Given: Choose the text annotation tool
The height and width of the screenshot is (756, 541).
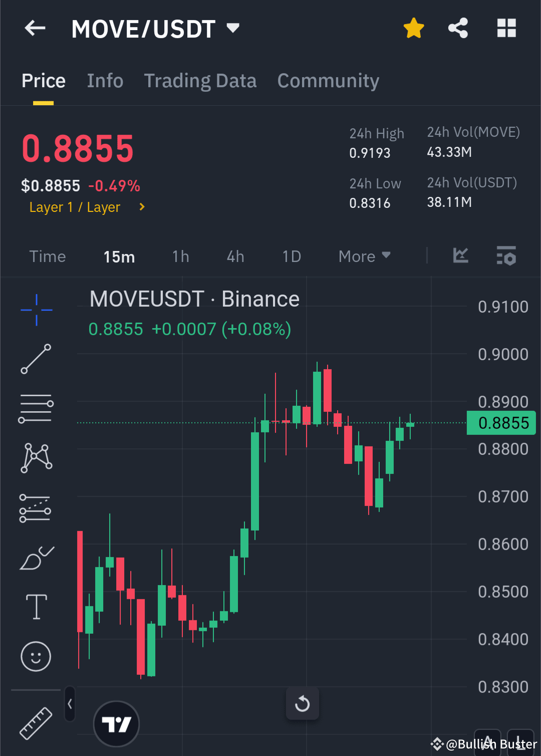Looking at the screenshot, I should point(36,606).
